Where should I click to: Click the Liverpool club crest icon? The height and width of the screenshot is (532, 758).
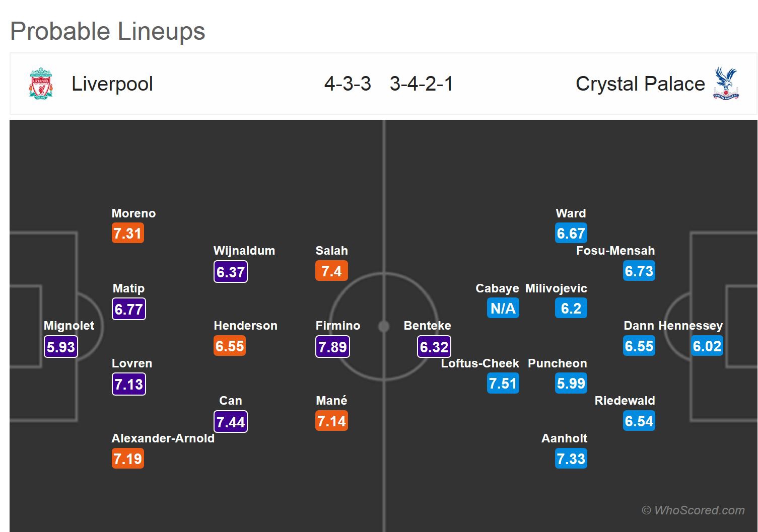pos(41,84)
